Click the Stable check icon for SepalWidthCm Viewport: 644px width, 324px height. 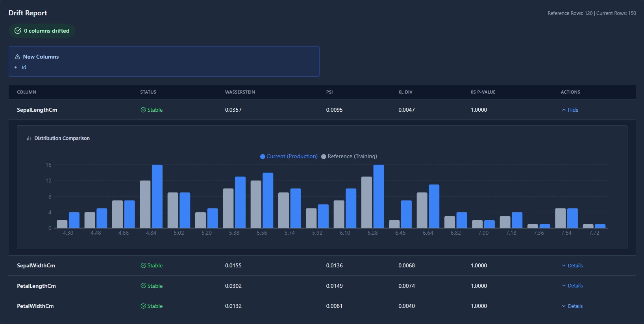(x=143, y=266)
